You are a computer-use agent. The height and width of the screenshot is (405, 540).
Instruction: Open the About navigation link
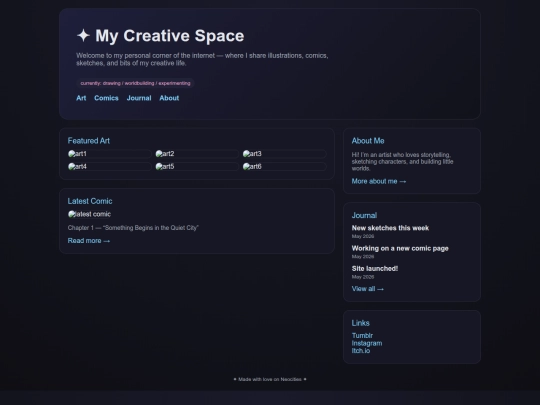click(169, 98)
